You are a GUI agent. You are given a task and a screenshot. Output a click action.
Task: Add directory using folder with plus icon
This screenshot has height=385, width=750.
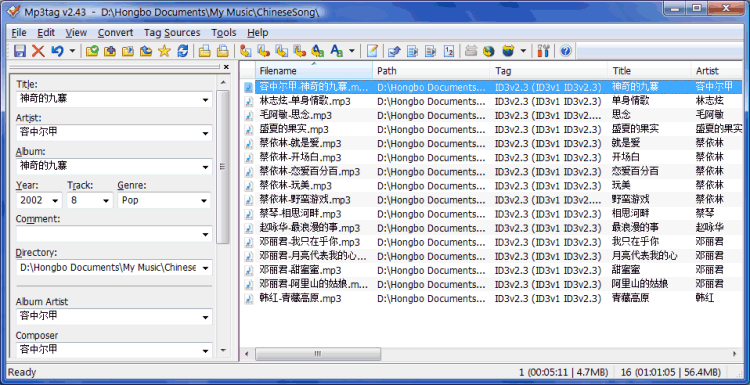(x=110, y=51)
